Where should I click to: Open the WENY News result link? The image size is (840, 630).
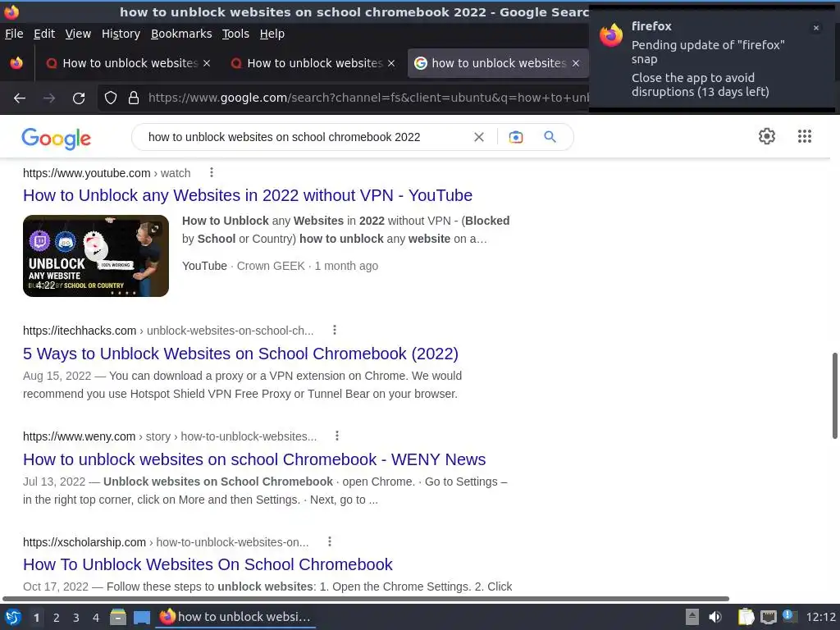click(x=254, y=459)
